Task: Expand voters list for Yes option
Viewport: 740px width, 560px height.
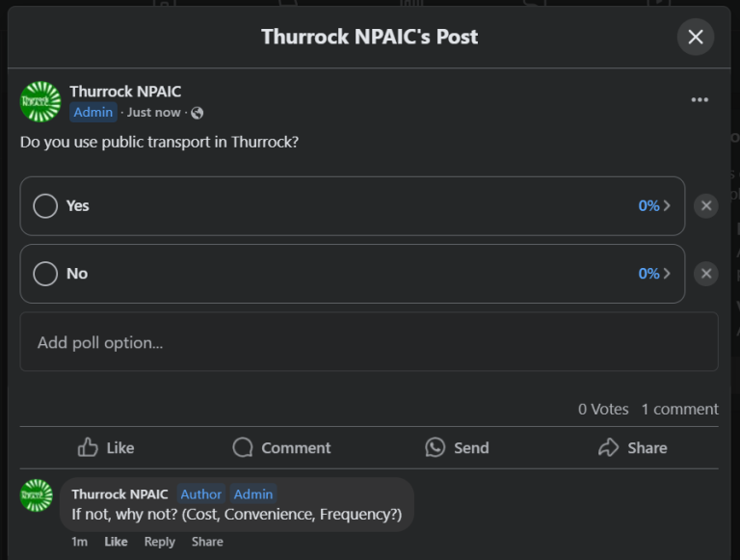Action: point(654,206)
